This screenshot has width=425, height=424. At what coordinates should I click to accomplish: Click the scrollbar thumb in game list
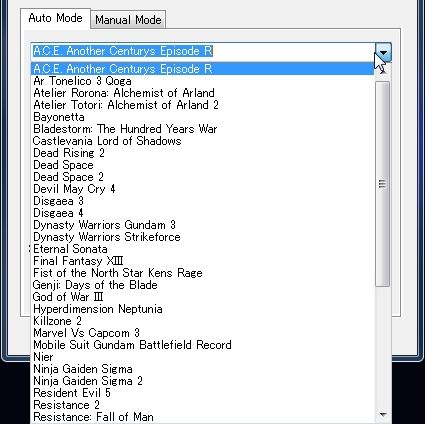click(x=382, y=184)
